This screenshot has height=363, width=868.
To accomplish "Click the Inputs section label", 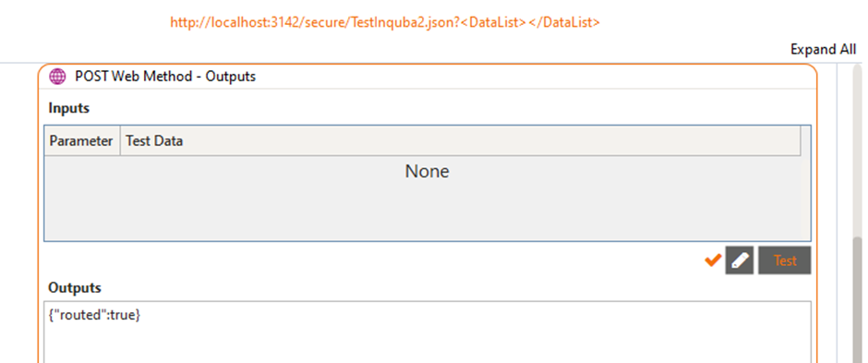I will 68,108.
